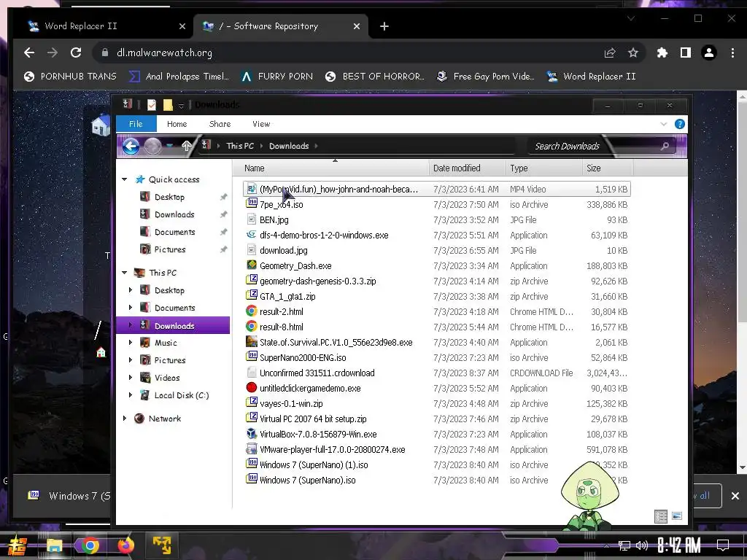
Task: Close the Word Replacer II tab
Action: pyautogui.click(x=182, y=27)
